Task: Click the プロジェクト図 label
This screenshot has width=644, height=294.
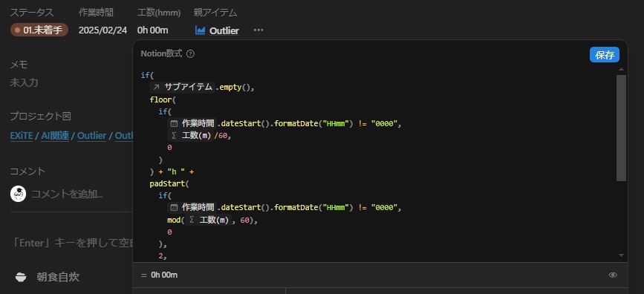Action: click(x=40, y=117)
